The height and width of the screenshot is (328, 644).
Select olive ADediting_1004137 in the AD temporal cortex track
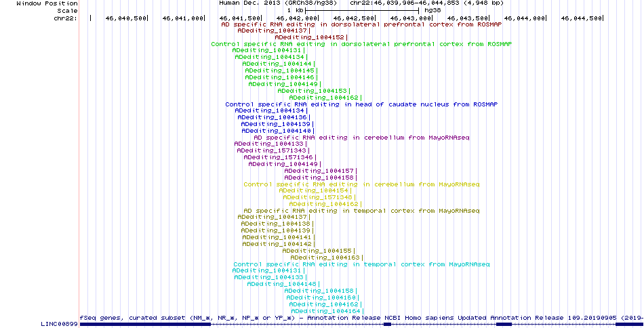[274, 217]
